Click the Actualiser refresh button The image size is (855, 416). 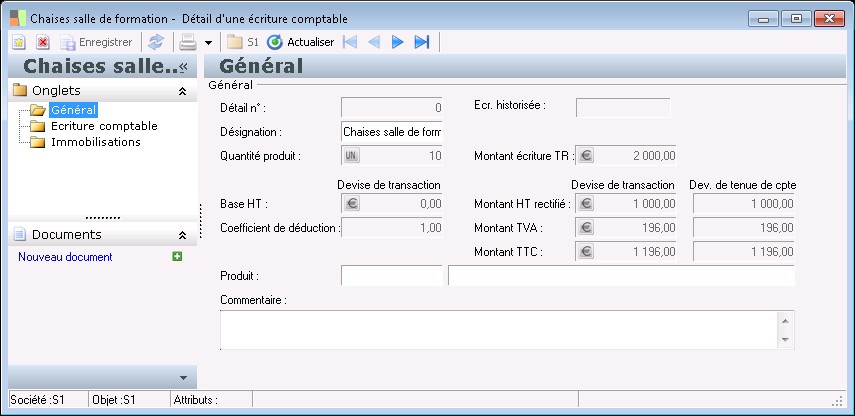[300, 42]
